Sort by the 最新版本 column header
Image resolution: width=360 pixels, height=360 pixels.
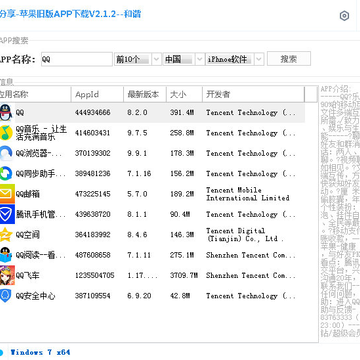pyautogui.click(x=145, y=94)
